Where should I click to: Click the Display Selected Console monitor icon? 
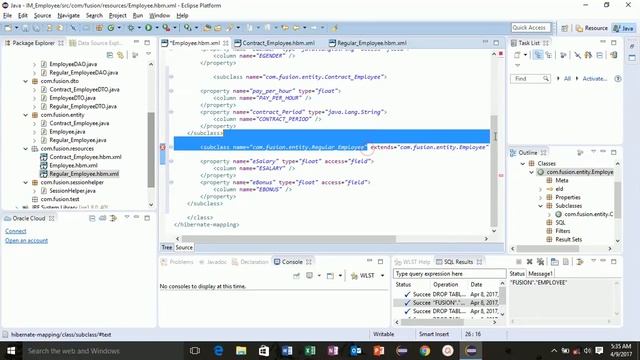pyautogui.click(x=310, y=276)
